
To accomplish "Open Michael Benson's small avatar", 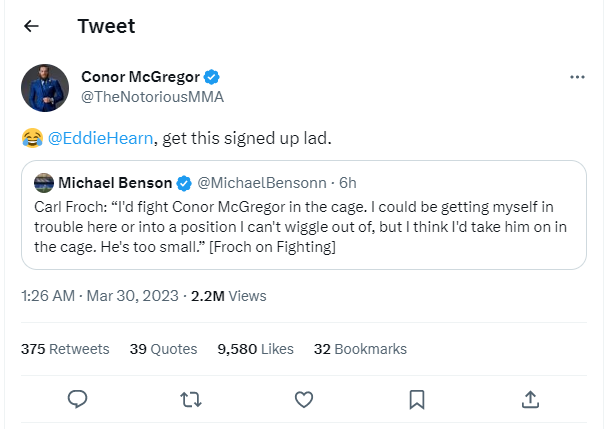I will (x=43, y=183).
